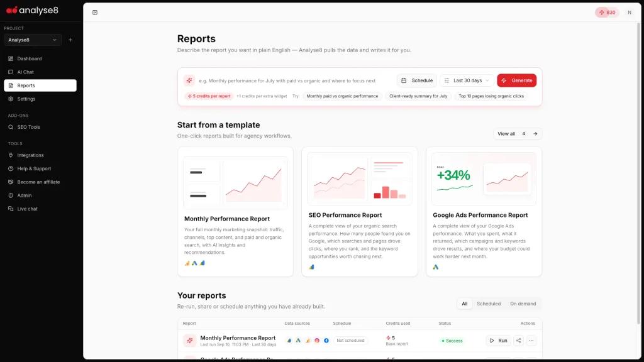
Task: Select the Scheduled filter tab
Action: point(489,304)
